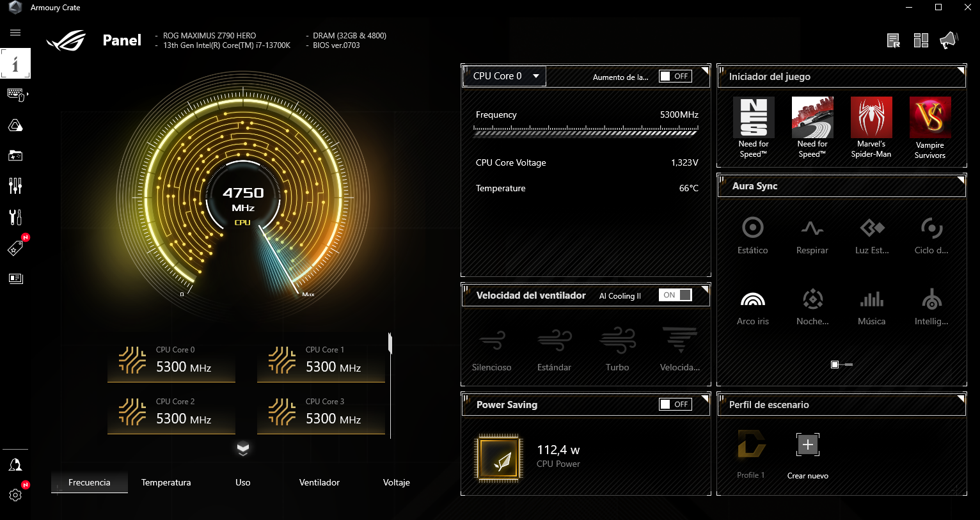980x520 pixels.
Task: Enable Power Saving switch
Action: point(676,404)
